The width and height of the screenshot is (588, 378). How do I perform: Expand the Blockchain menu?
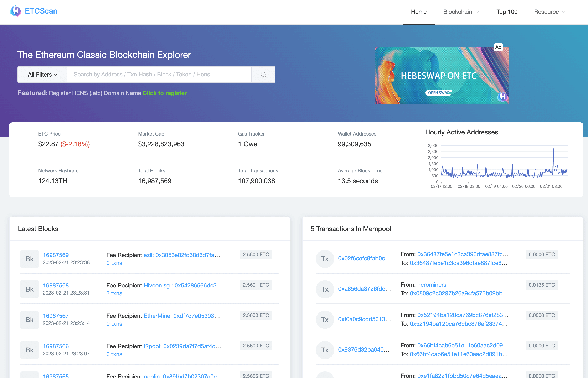point(461,12)
